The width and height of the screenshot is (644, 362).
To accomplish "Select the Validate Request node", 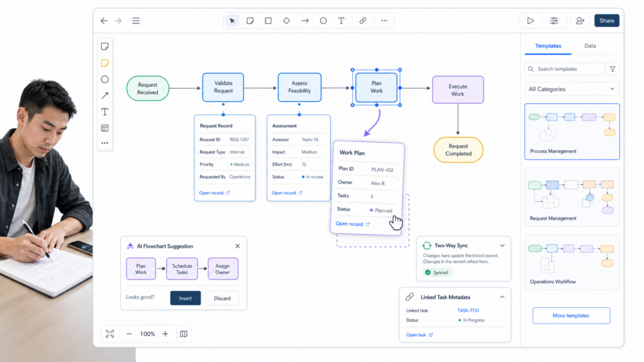I will 223,87.
